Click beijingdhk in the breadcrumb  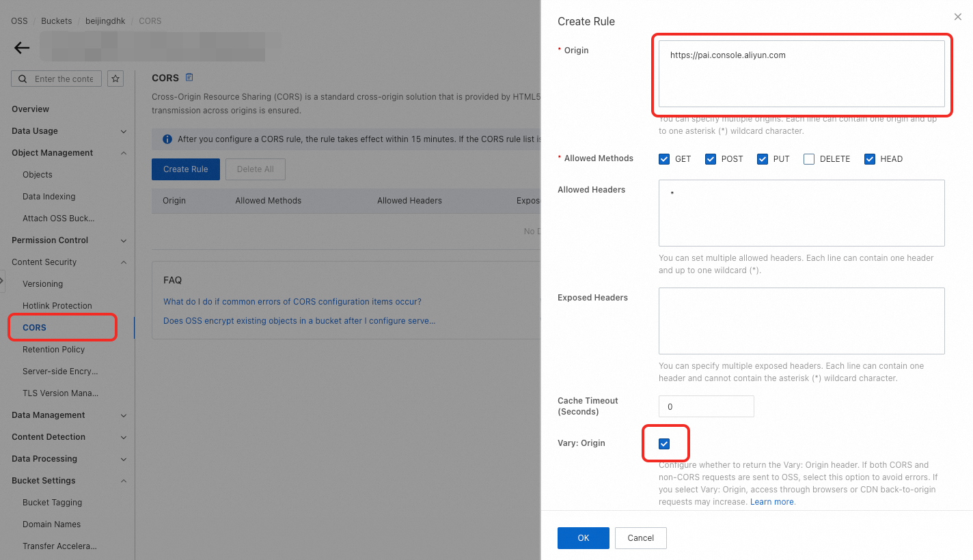(x=105, y=21)
